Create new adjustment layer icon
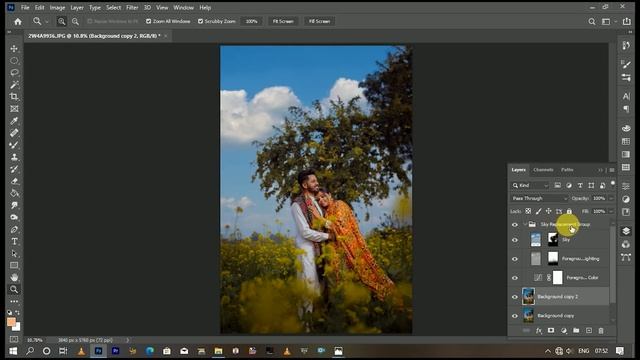 [564, 331]
